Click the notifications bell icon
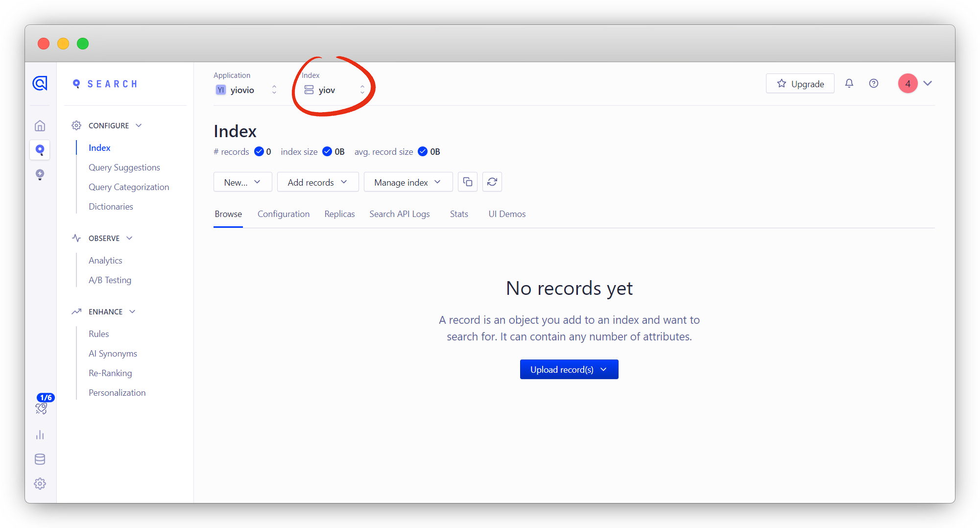The width and height of the screenshot is (980, 528). pyautogui.click(x=849, y=83)
